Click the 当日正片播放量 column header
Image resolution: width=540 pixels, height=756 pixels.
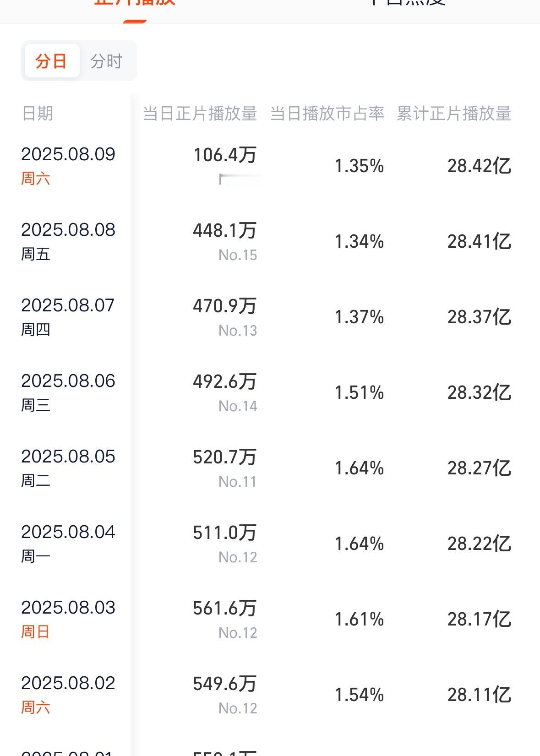pos(200,113)
